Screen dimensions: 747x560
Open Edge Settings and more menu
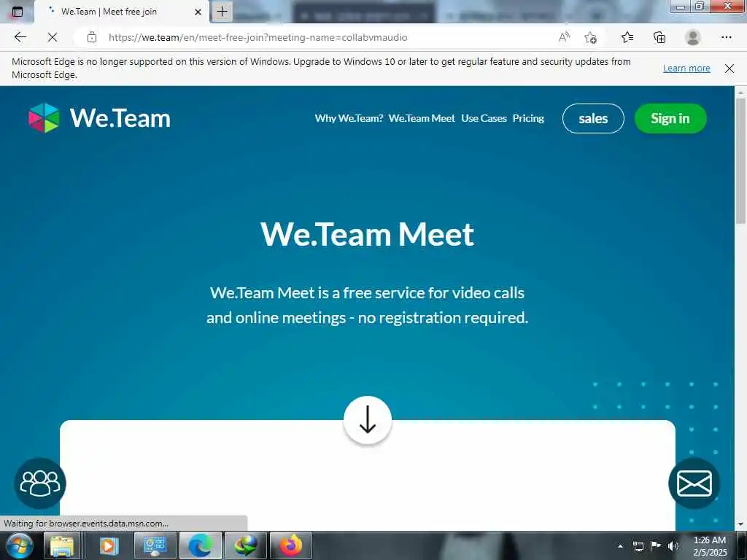(x=726, y=37)
